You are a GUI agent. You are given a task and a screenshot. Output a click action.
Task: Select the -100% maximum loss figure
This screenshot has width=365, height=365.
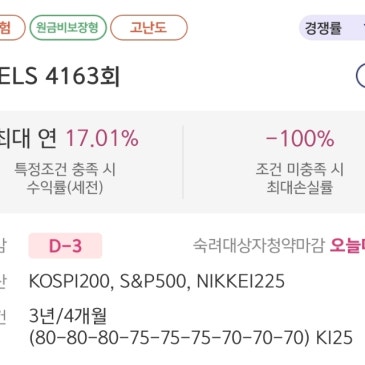pyautogui.click(x=299, y=138)
